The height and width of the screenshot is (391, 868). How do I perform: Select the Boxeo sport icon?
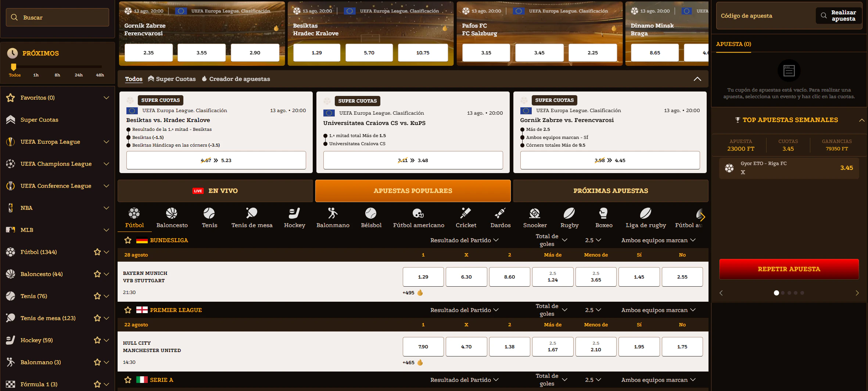603,213
